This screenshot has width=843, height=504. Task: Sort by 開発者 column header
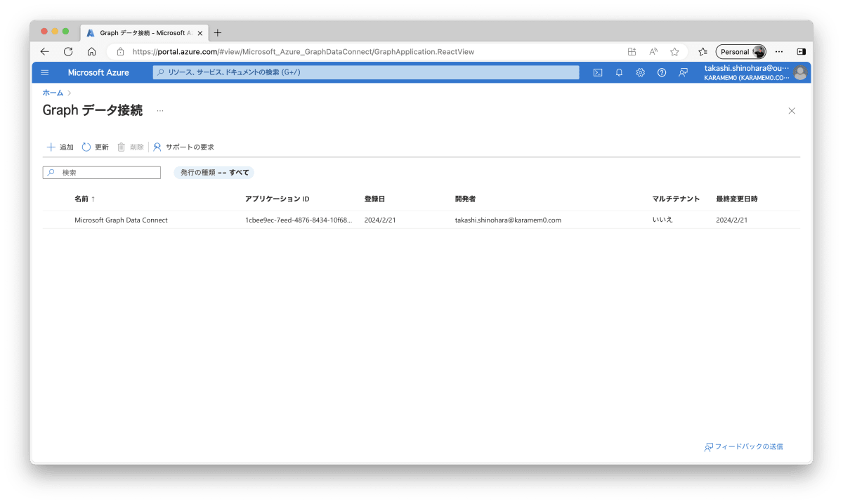[x=465, y=199]
